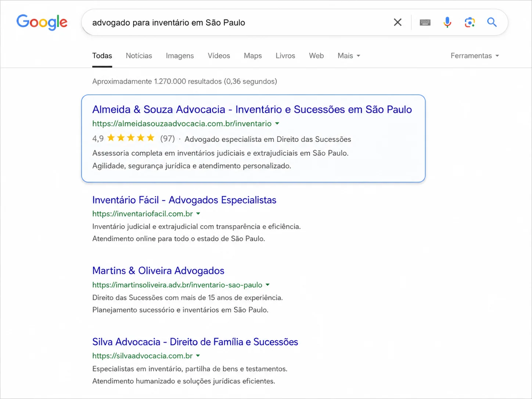Select the Web tab
Image resolution: width=532 pixels, height=399 pixels.
[316, 56]
